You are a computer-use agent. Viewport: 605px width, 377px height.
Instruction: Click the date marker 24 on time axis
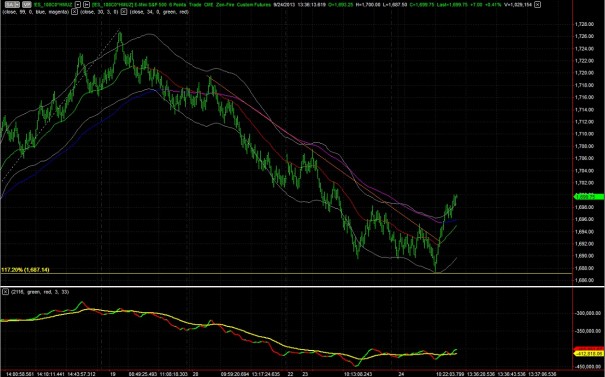[x=401, y=374]
